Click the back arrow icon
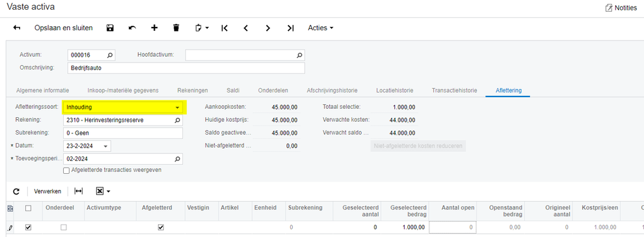Screen dimensions: 644x237 (x=17, y=28)
